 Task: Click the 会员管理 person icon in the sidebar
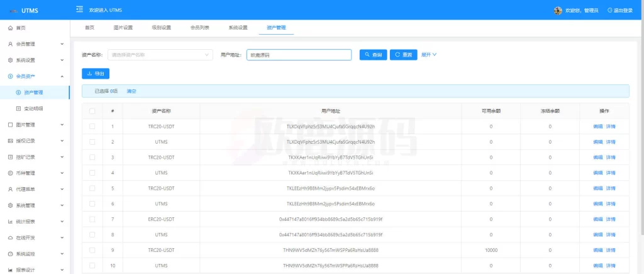[11, 44]
